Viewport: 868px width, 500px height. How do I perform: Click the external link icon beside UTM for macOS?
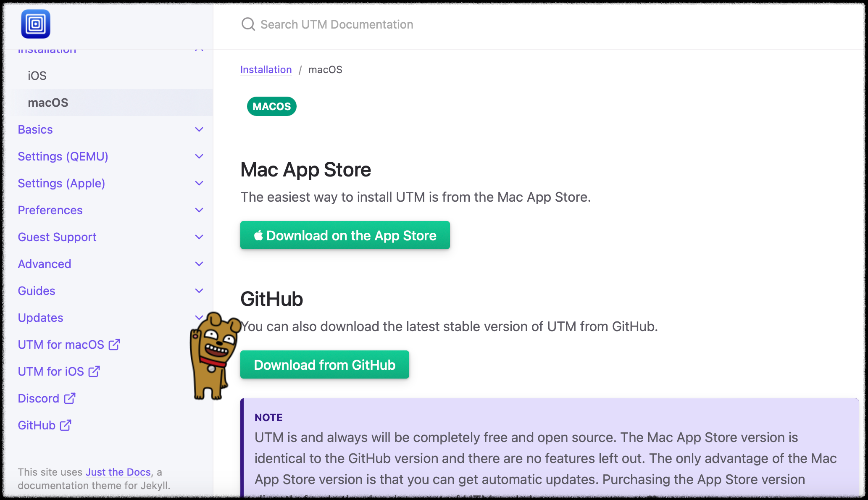(114, 345)
